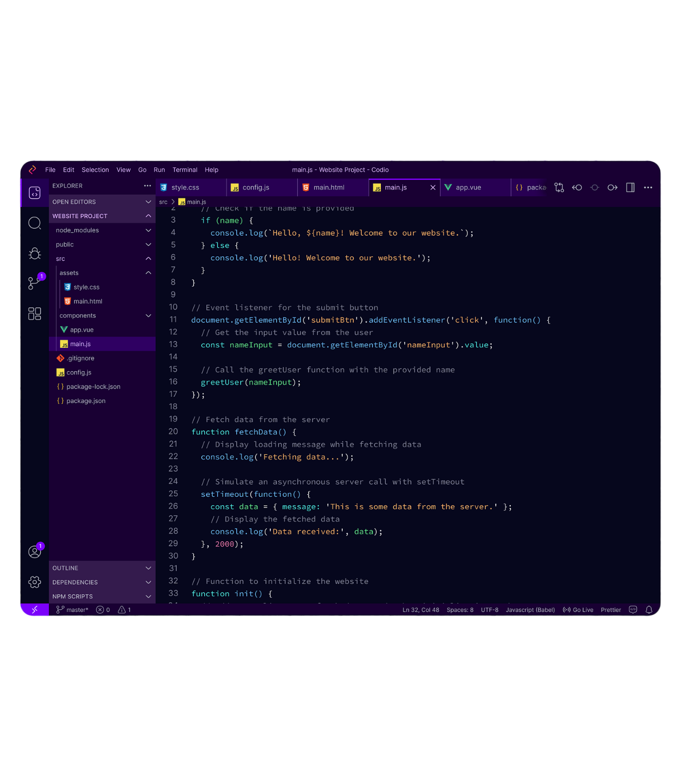681x784 pixels.
Task: Click the middle circle commit icon
Action: 595,187
